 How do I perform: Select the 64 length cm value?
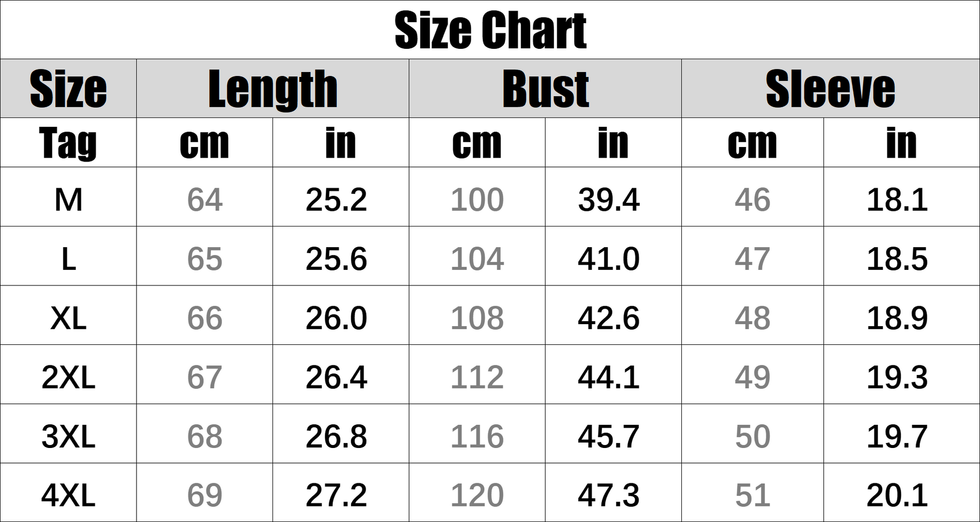point(204,199)
